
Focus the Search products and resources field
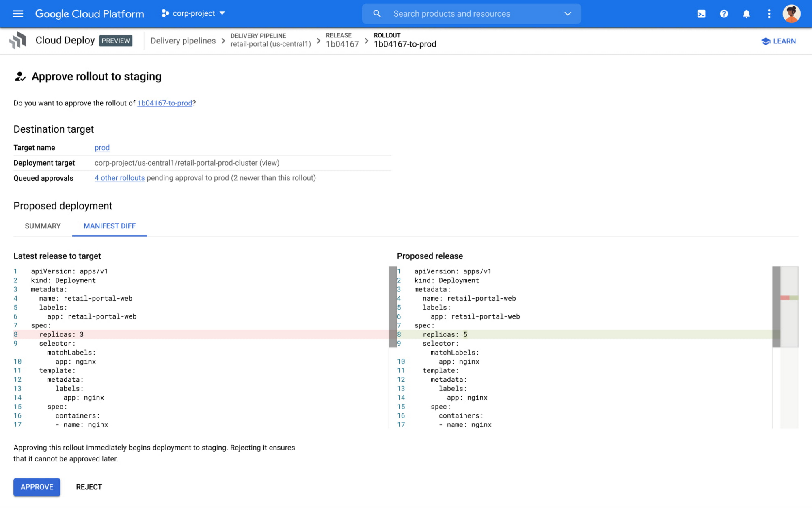[471, 14]
